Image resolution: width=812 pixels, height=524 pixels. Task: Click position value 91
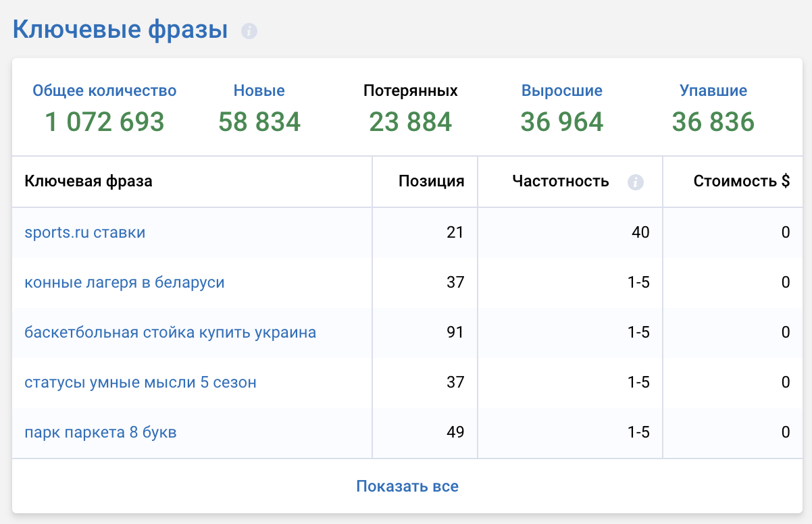(456, 332)
